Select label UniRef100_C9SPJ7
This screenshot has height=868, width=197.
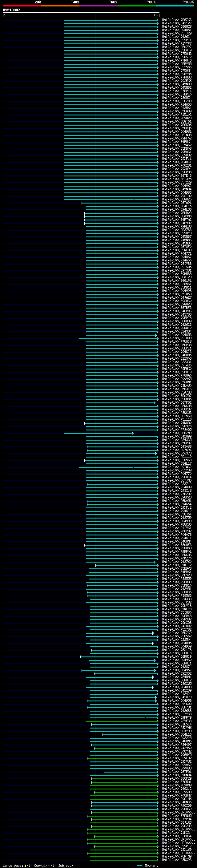(177, 846)
